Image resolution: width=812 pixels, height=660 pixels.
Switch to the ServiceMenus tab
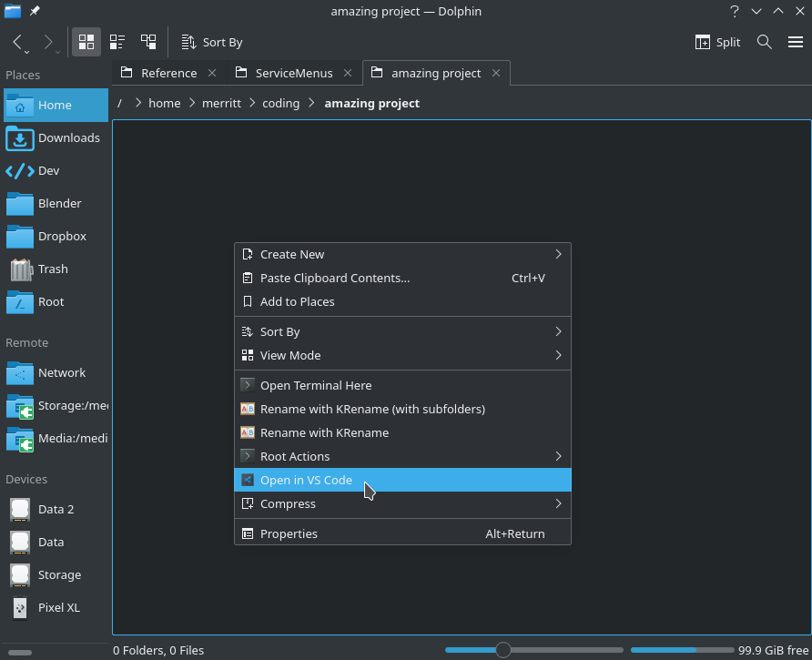pyautogui.click(x=294, y=73)
